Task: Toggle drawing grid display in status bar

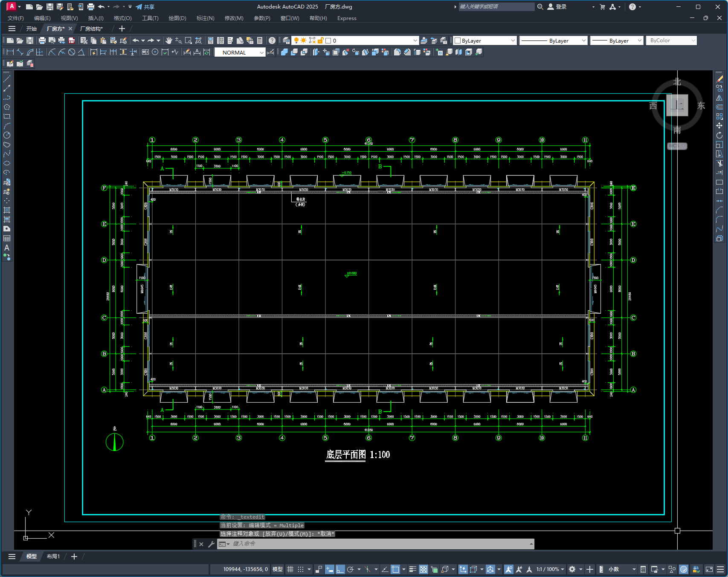Action: (x=290, y=569)
